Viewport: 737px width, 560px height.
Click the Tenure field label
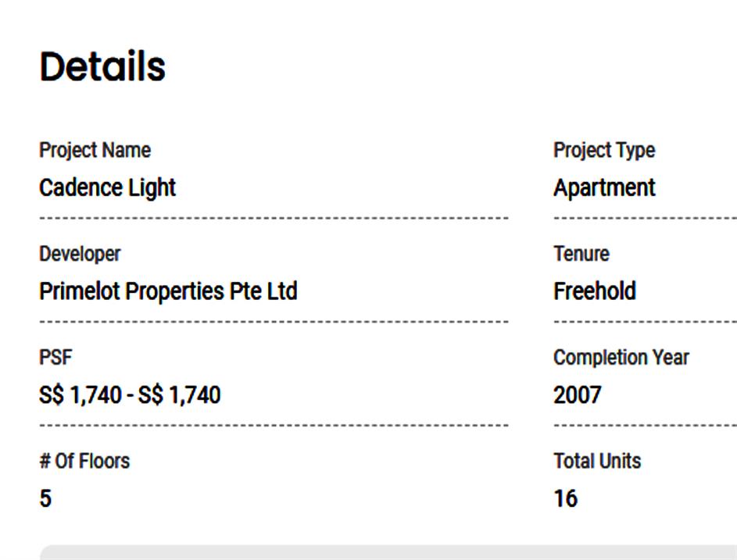(581, 254)
